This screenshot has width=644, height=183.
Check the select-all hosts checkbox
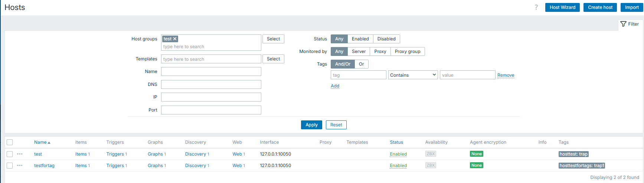10,142
